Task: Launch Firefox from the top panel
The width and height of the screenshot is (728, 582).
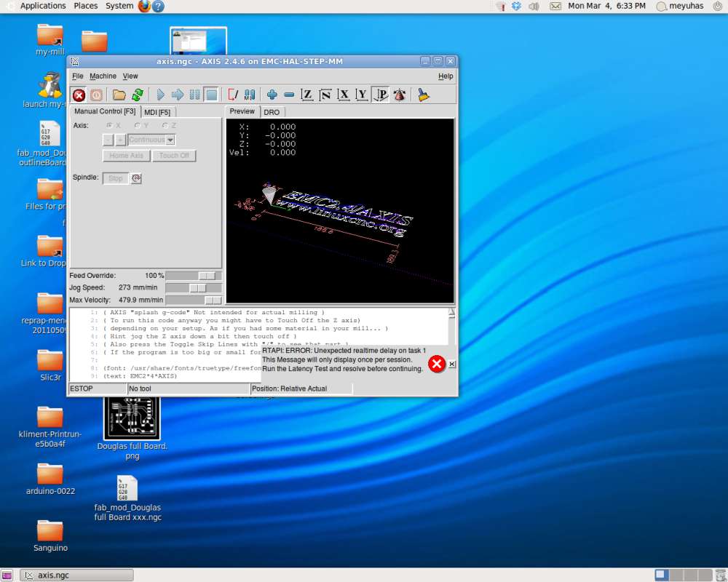Action: point(144,6)
